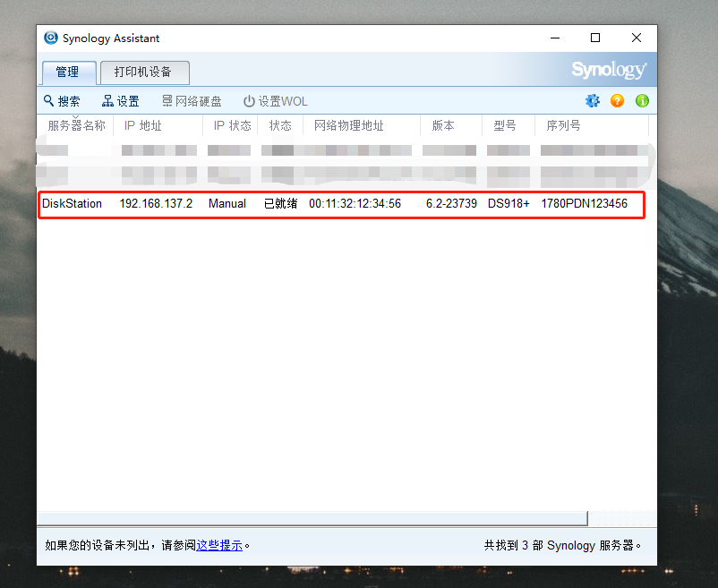Click version cell 6.2-23739
Image resolution: width=718 pixels, height=588 pixels.
[451, 204]
